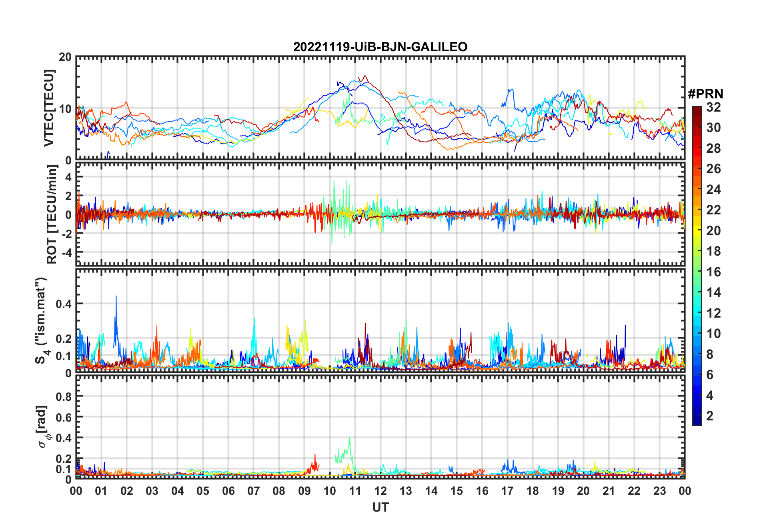
Task: Click x-axis hour label 21
Action: click(x=609, y=491)
